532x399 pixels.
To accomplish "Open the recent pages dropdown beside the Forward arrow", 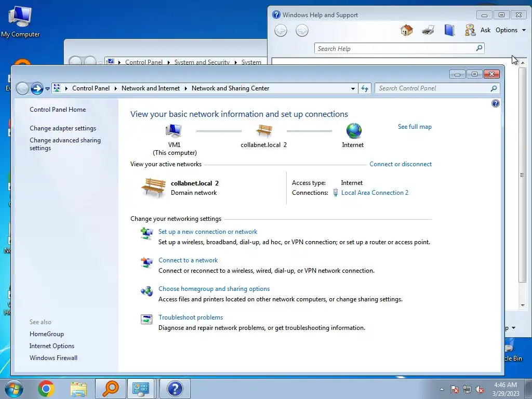I will click(47, 88).
